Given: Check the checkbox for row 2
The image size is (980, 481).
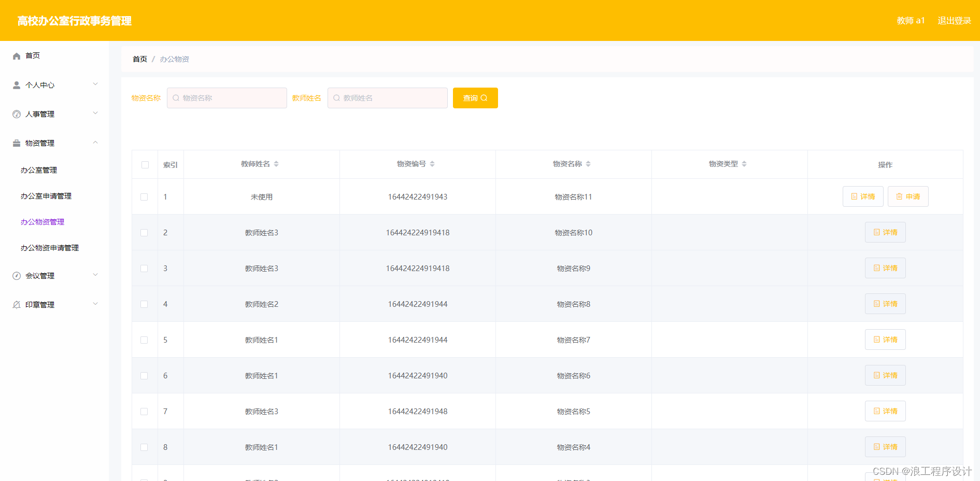Looking at the screenshot, I should click(144, 233).
